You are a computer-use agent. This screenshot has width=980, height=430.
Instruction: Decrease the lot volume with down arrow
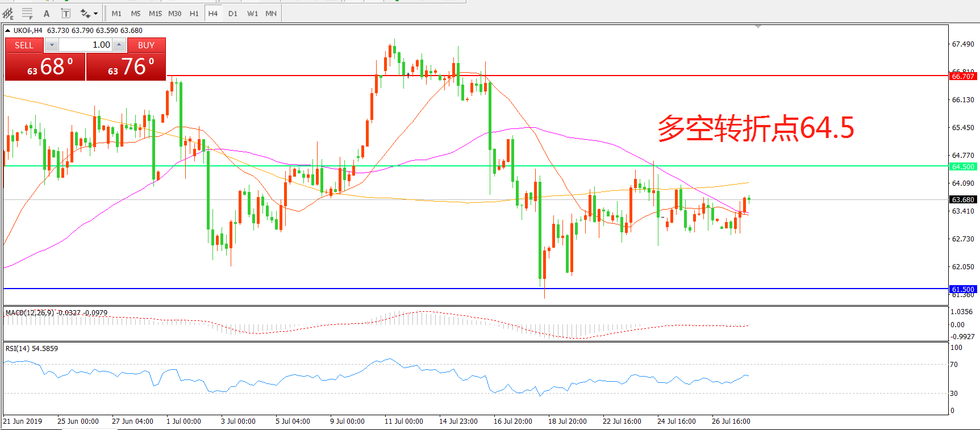52,45
